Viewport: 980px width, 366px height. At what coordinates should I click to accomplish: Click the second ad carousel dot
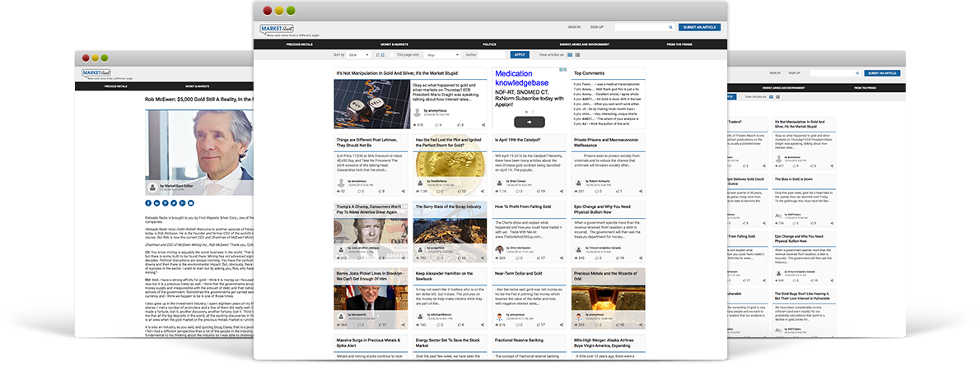(x=531, y=112)
